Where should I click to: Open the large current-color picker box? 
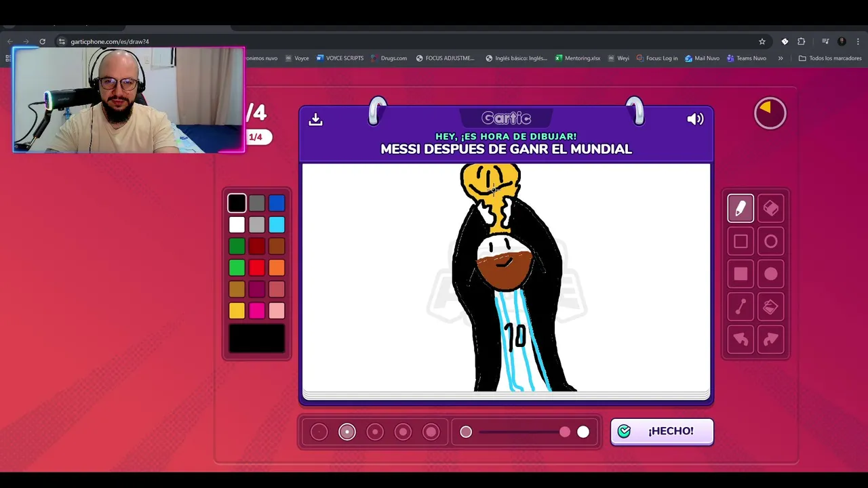256,339
